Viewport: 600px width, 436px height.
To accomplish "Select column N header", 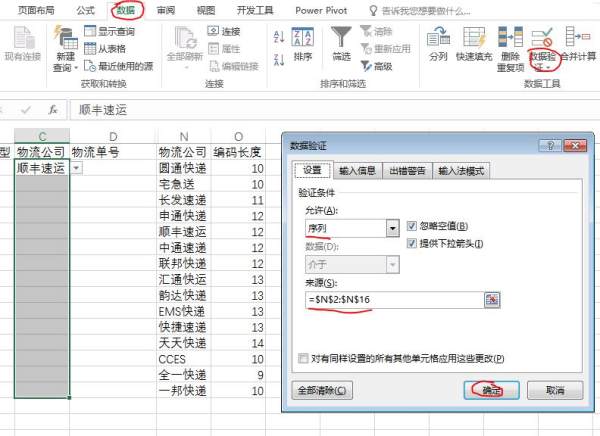I will click(184, 136).
